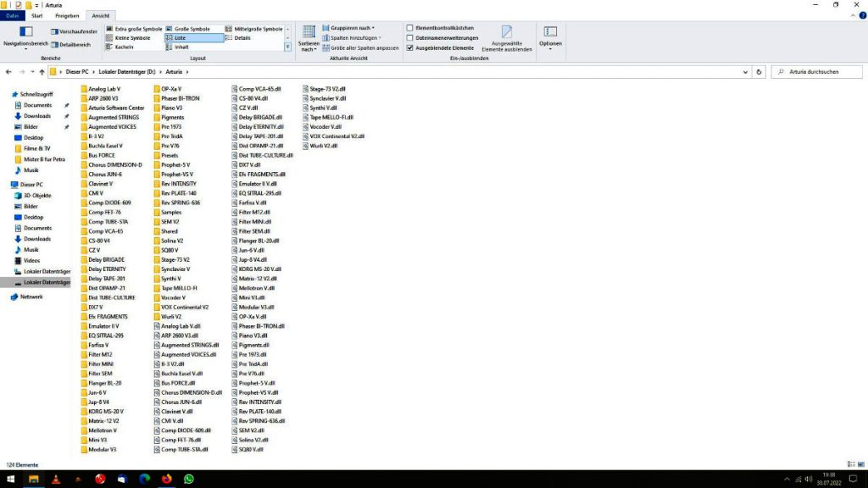Switch to the Start ribbon tab
This screenshot has height=488, width=868.
(37, 16)
